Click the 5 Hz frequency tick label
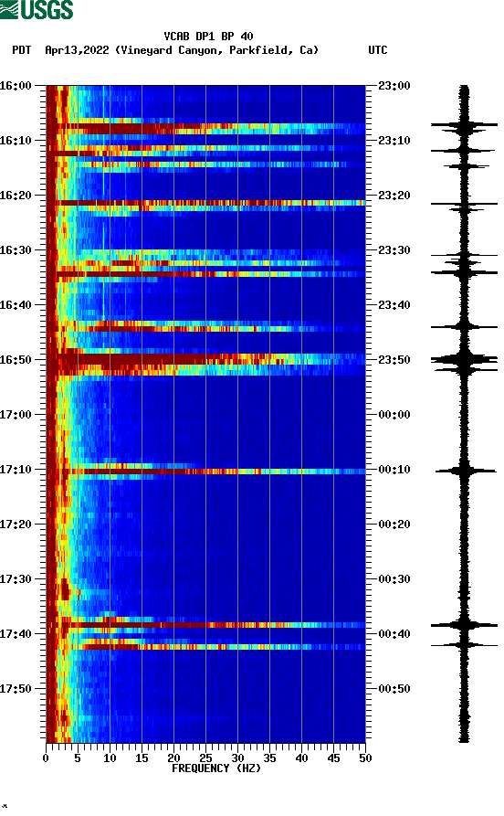The image size is (504, 816). point(78,758)
